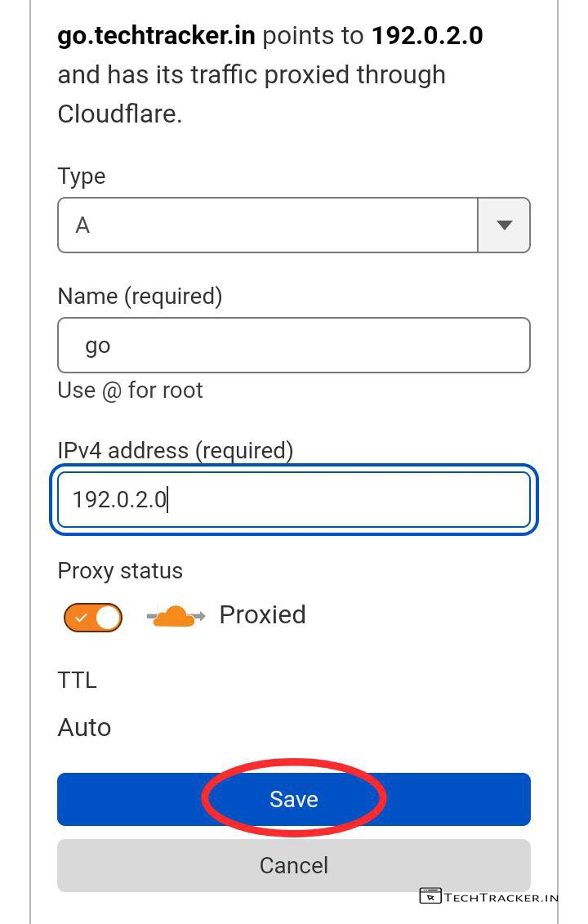Click inside the IPv4 address field
Viewport: 588px width, 924px height.
click(293, 499)
